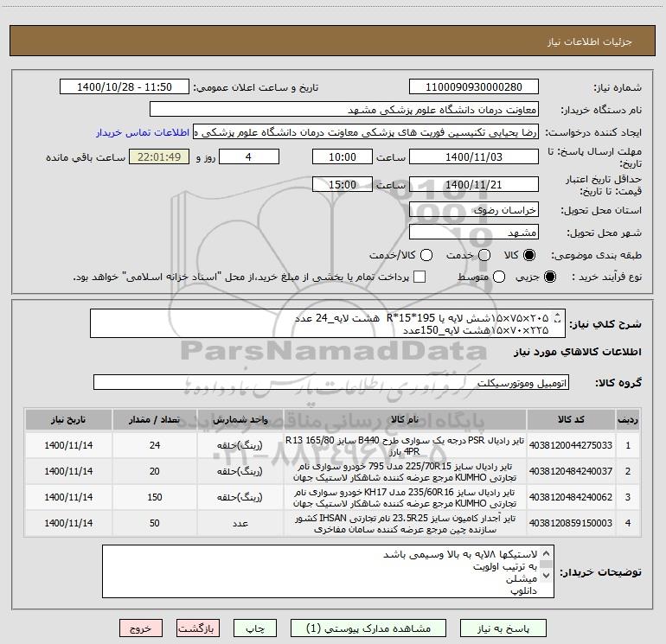The height and width of the screenshot is (644, 666).
Task: Click the ایجاد کننده درخواست field
Action: (x=366, y=132)
